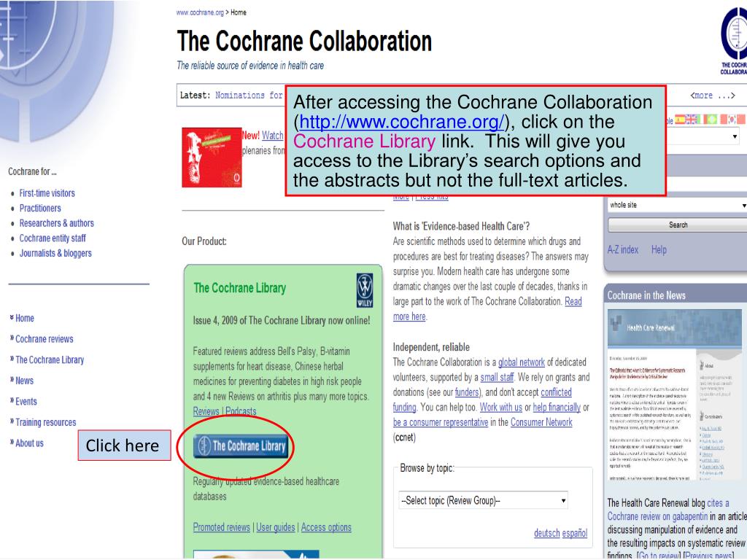Open Health Care Renewal blog thumbnail
This screenshot has height=560, width=747.
(674, 394)
